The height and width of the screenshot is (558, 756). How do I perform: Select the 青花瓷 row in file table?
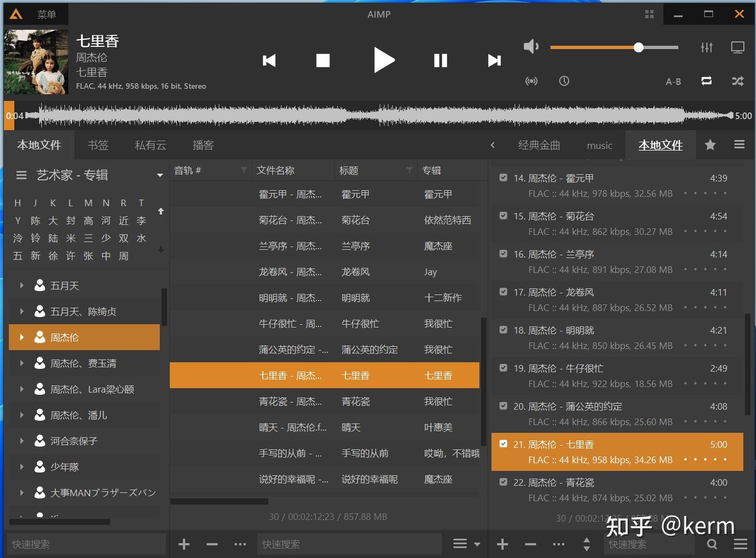point(325,401)
